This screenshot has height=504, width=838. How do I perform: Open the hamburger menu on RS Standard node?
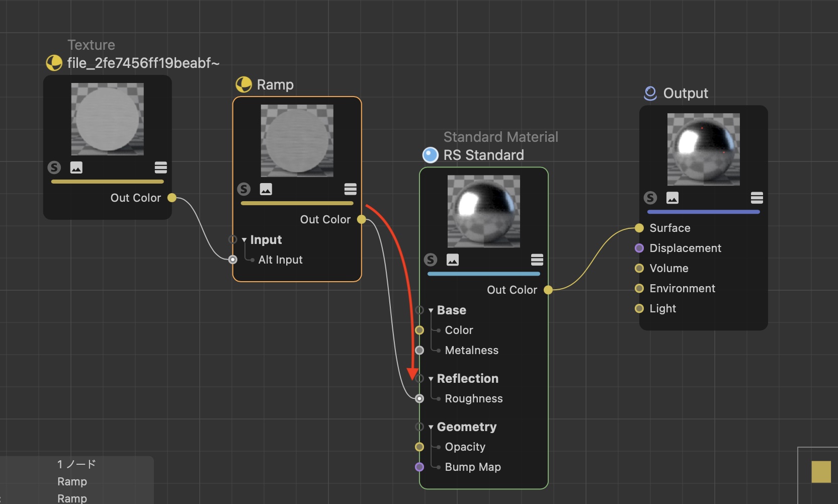[x=537, y=260]
